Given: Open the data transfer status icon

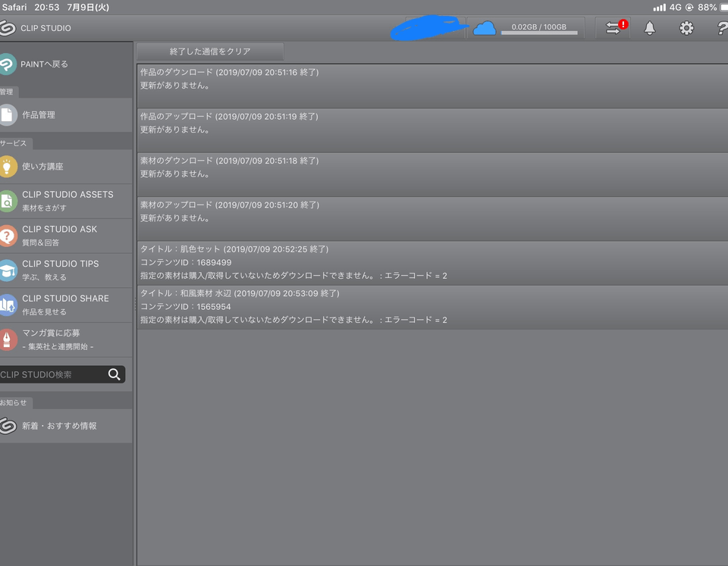Looking at the screenshot, I should (613, 28).
